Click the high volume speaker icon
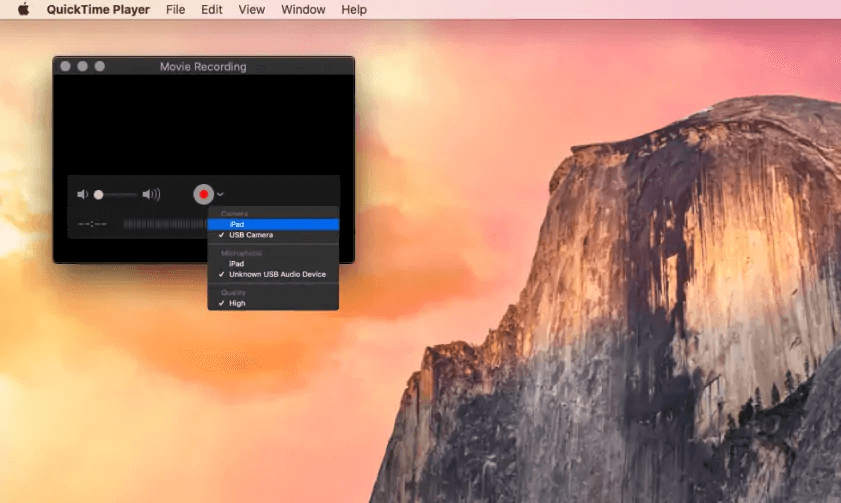Image resolution: width=841 pixels, height=503 pixels. pos(151,194)
